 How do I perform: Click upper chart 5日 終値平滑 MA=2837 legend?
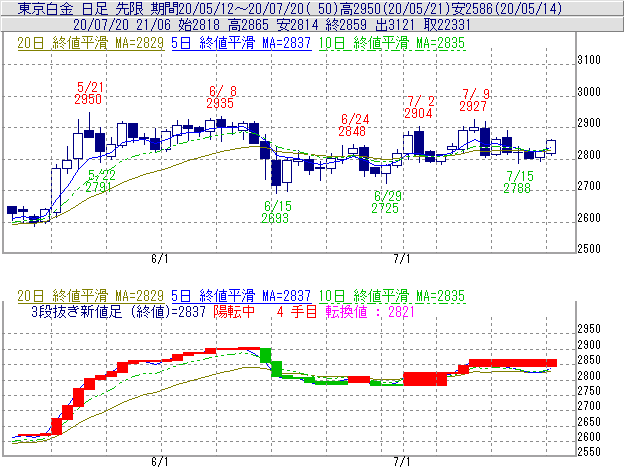pyautogui.click(x=241, y=43)
